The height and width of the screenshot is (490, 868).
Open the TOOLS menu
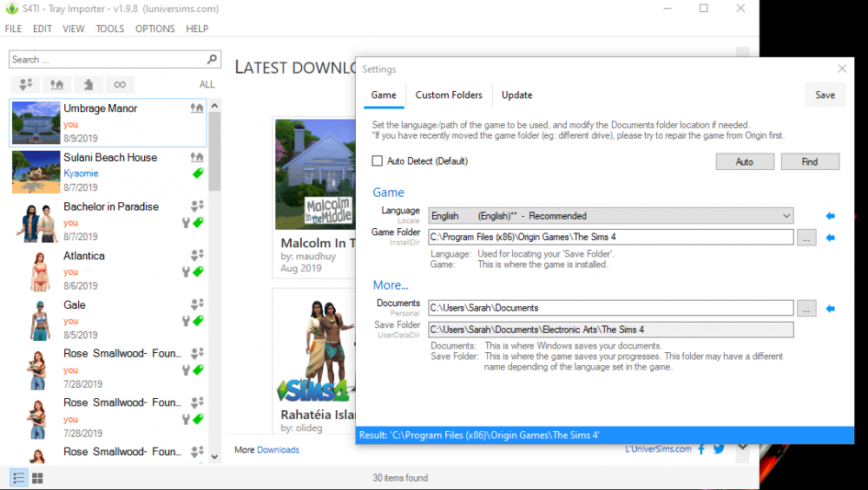[x=110, y=29]
